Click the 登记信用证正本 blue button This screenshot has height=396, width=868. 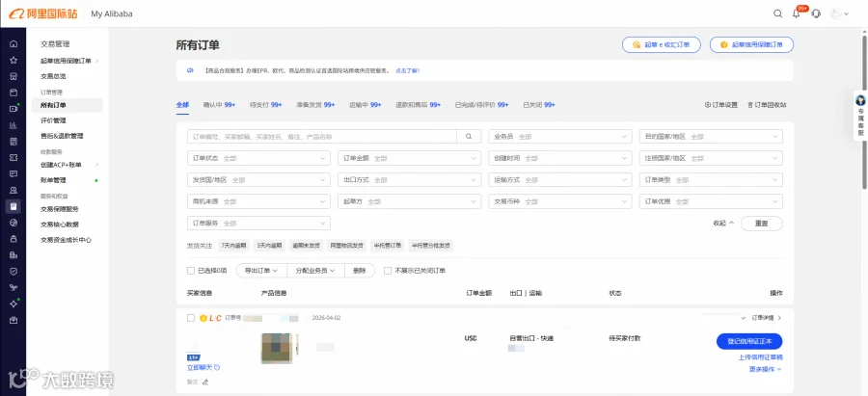coord(749,341)
